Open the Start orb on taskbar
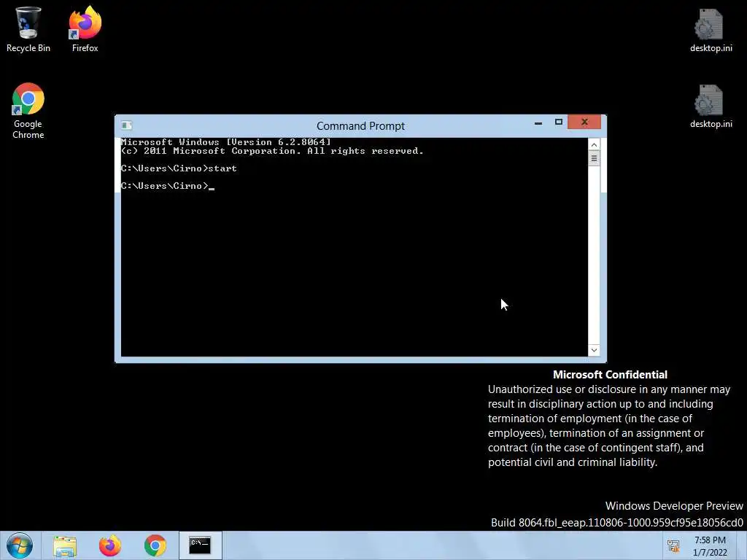The image size is (747, 560). [20, 545]
